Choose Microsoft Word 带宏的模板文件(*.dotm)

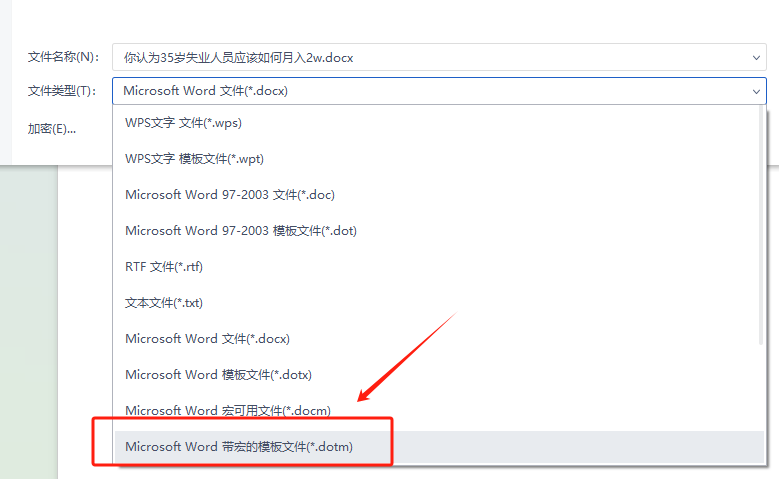[x=439, y=447]
